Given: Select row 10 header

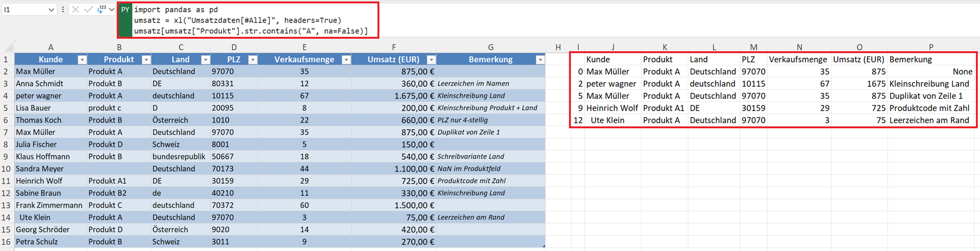Looking at the screenshot, I should pyautogui.click(x=6, y=169).
